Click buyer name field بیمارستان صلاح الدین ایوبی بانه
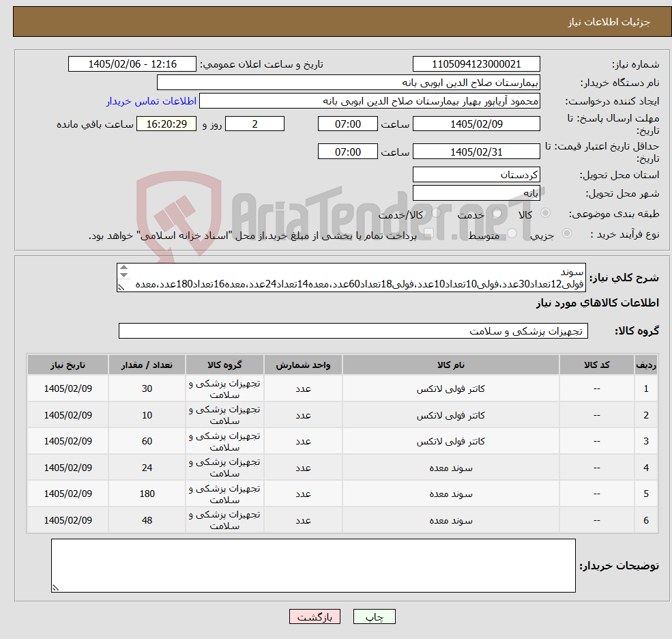This screenshot has width=672, height=639. pyautogui.click(x=349, y=83)
